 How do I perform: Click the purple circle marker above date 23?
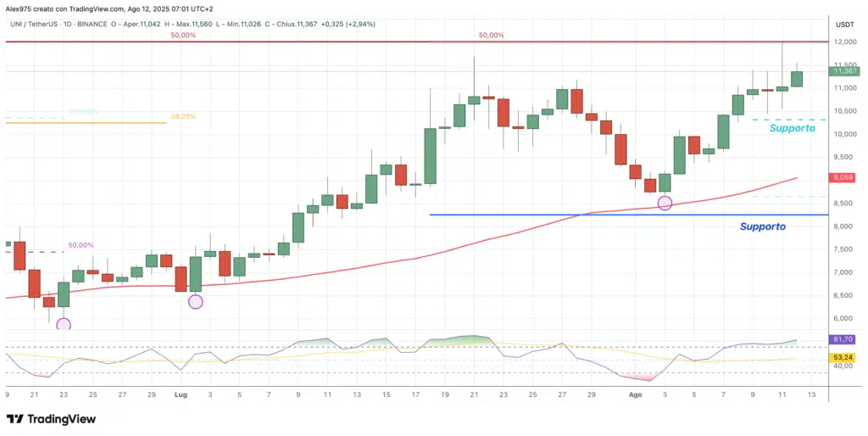tap(63, 324)
